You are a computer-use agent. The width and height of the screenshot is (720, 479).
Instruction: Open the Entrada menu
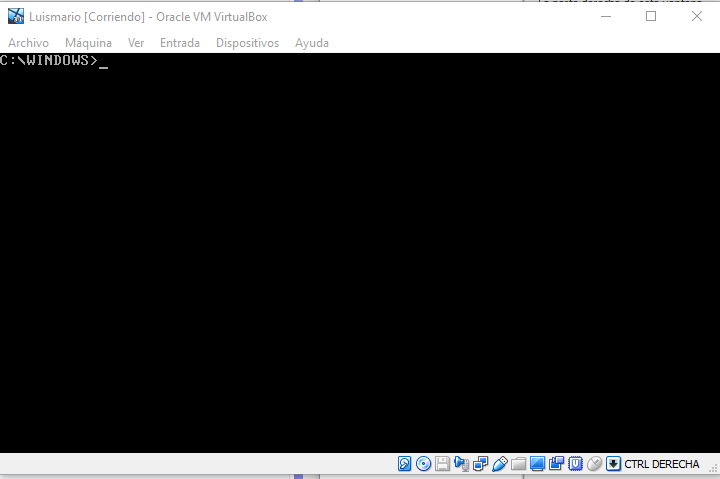[x=180, y=43]
